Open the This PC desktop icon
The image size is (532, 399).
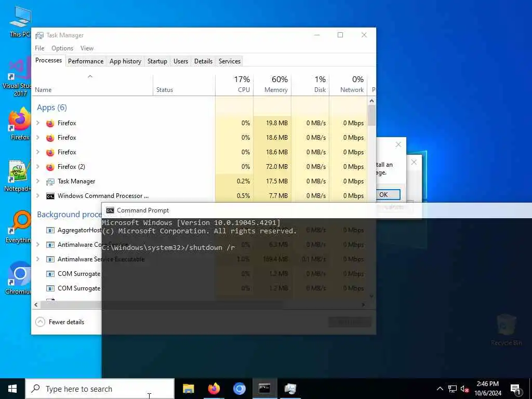(20, 21)
